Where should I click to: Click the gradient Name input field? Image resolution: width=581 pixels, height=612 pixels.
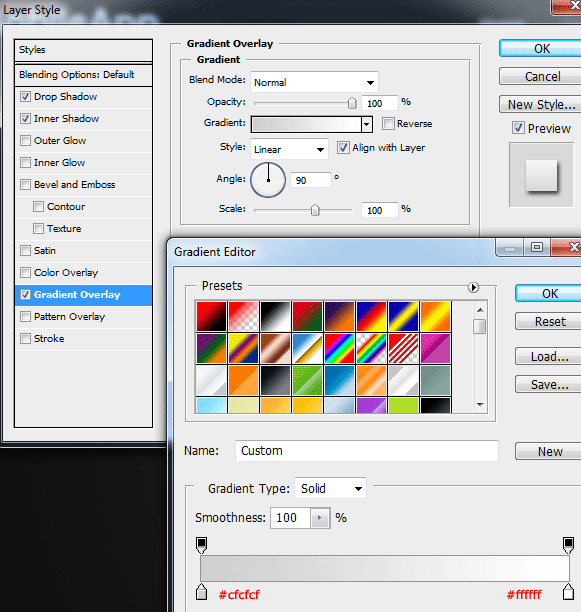[367, 451]
